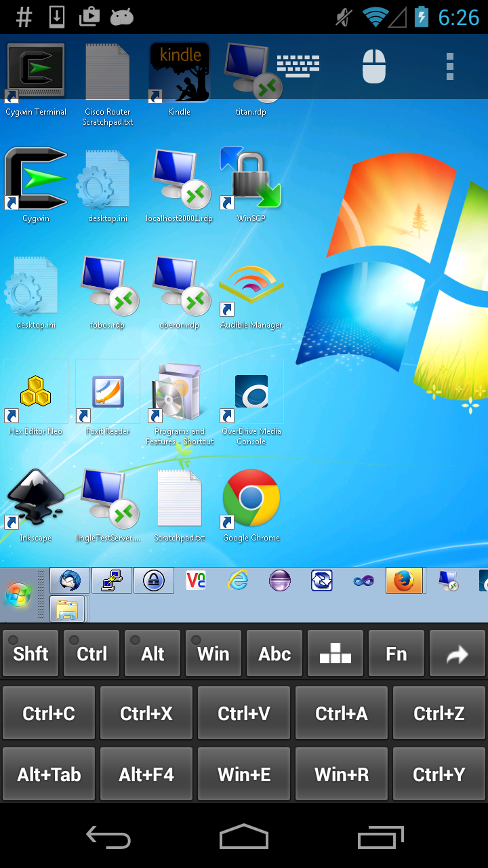The height and width of the screenshot is (868, 488).
Task: Open Thunderbird from the taskbar
Action: pyautogui.click(x=69, y=580)
